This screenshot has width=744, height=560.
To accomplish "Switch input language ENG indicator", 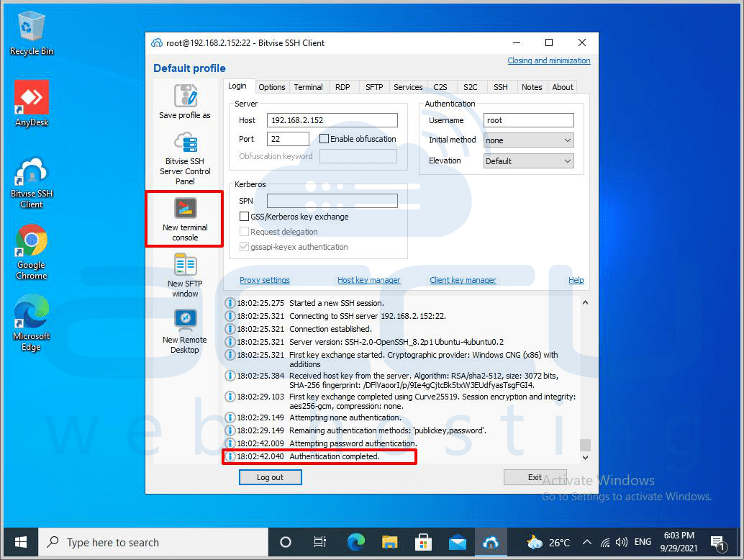I will coord(643,542).
